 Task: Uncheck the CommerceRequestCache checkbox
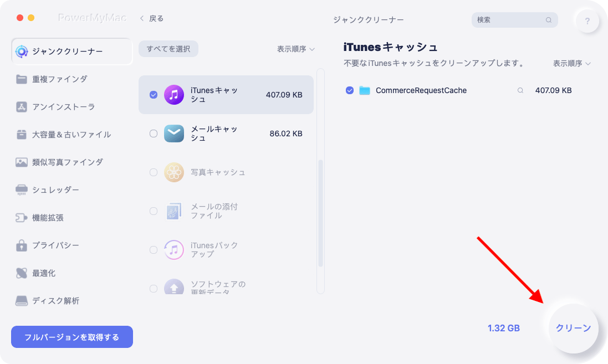tap(350, 90)
